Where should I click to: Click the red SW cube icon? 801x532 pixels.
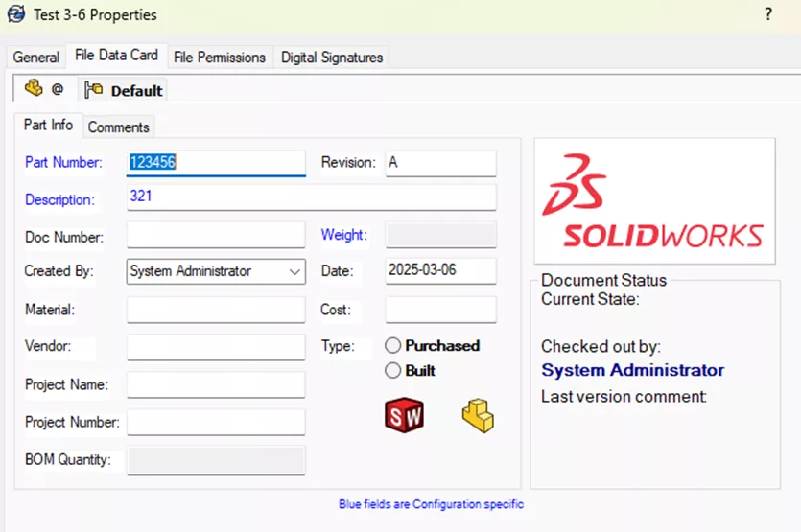click(x=404, y=414)
